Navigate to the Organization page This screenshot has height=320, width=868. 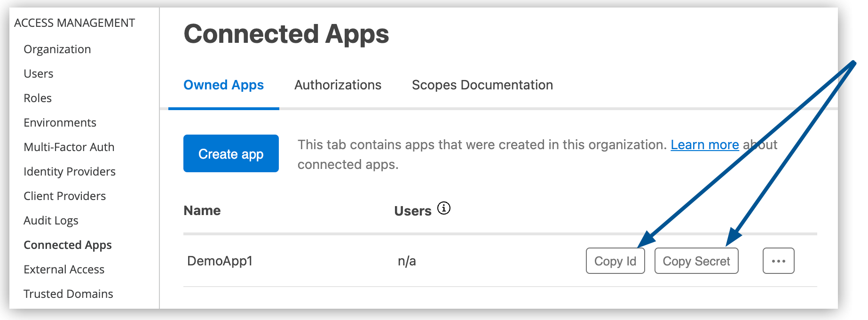57,49
